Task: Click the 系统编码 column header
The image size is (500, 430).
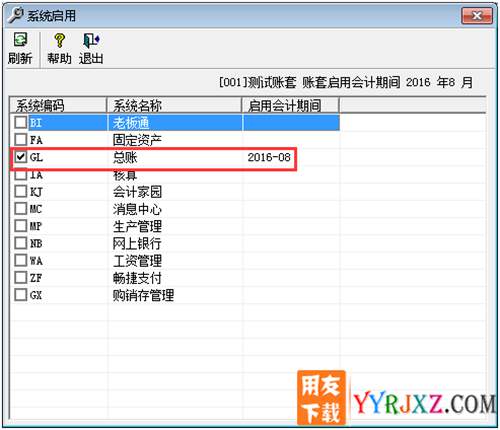Action: coord(58,105)
